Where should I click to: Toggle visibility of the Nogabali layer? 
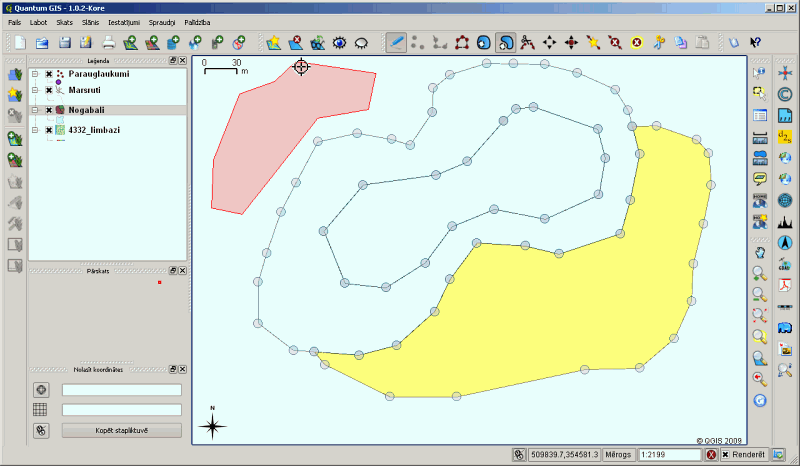tap(49, 110)
